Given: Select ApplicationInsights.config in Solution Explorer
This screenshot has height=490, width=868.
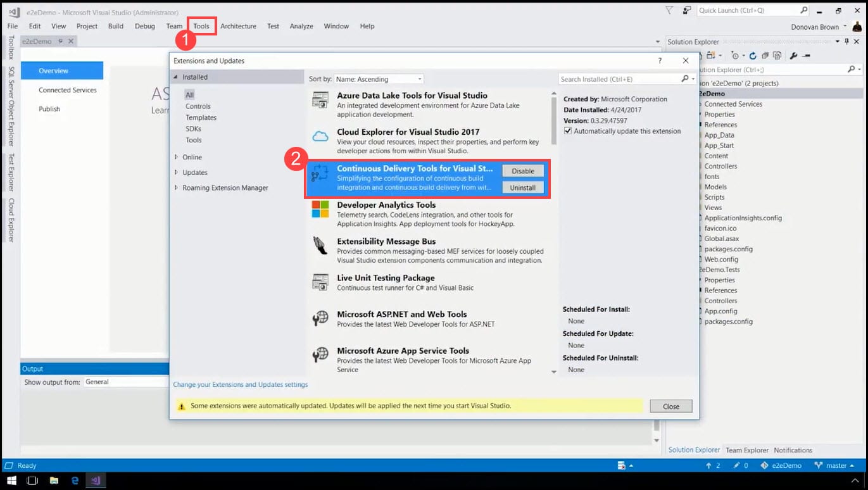Looking at the screenshot, I should click(x=743, y=218).
